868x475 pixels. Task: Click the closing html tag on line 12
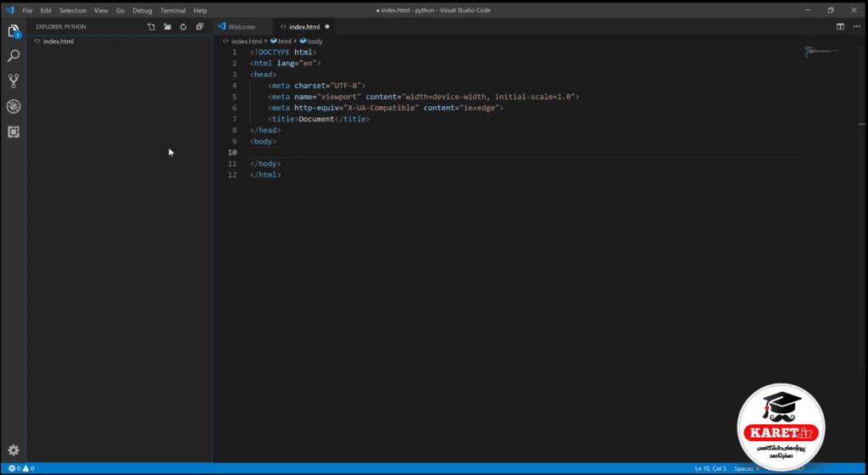coord(265,175)
